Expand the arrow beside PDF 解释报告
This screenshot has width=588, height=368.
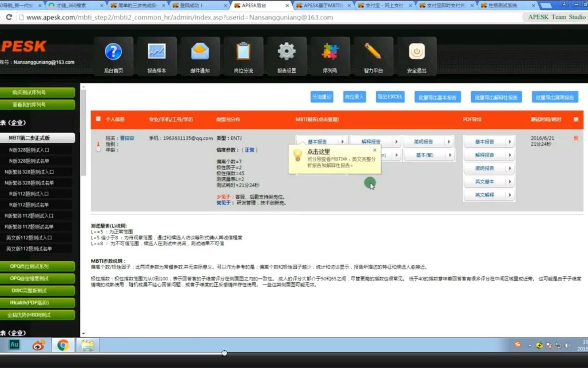(x=509, y=155)
